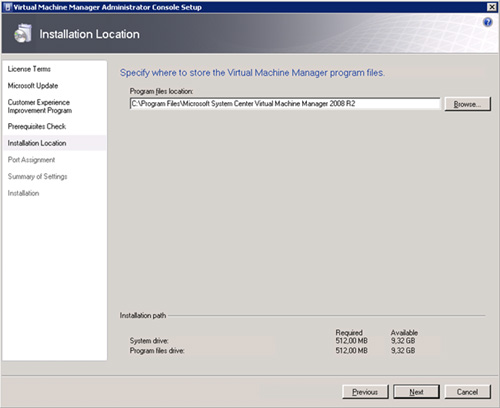Click the Installation step in sidebar

pos(23,193)
